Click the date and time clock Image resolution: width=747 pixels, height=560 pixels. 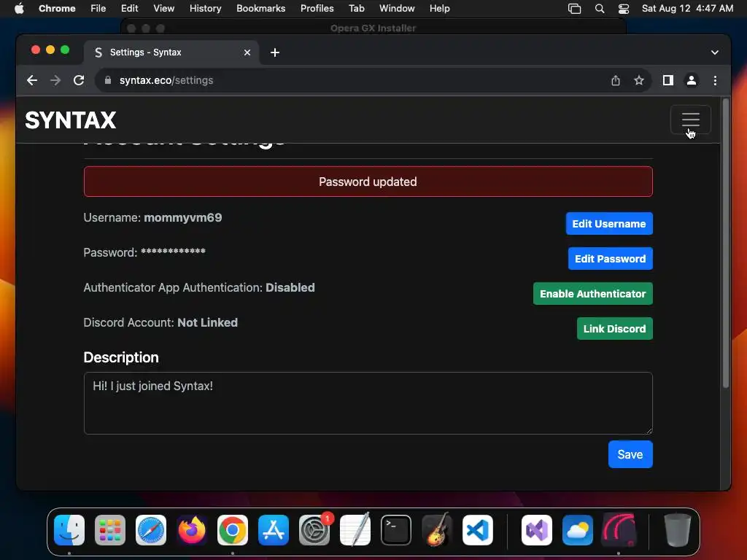(x=687, y=9)
